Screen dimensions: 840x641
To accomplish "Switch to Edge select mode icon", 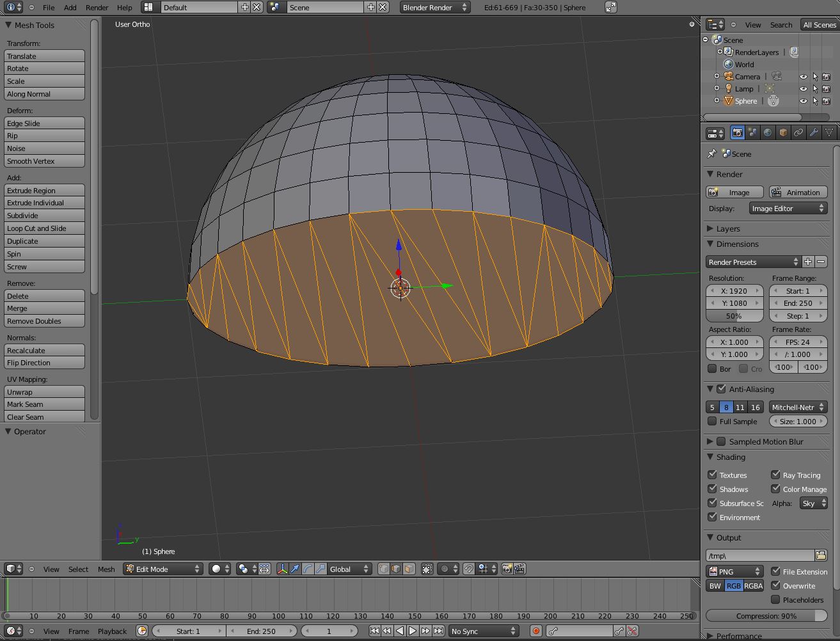I will click(x=397, y=569).
